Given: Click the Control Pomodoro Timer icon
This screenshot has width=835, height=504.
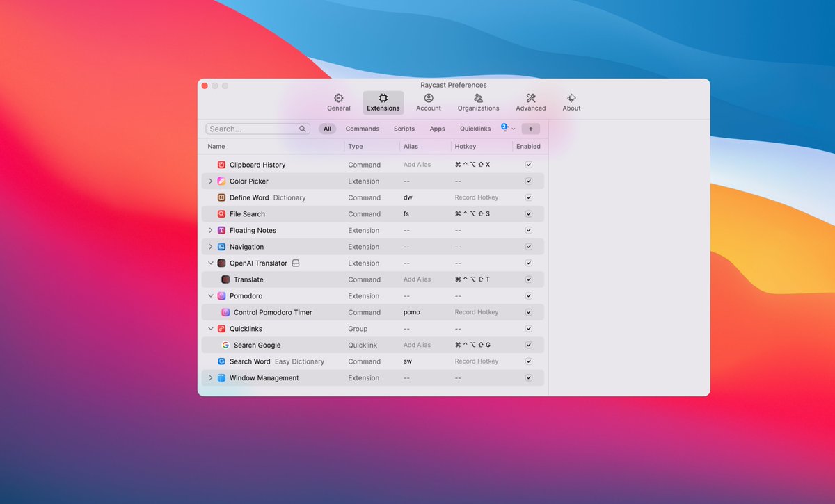Looking at the screenshot, I should (225, 312).
